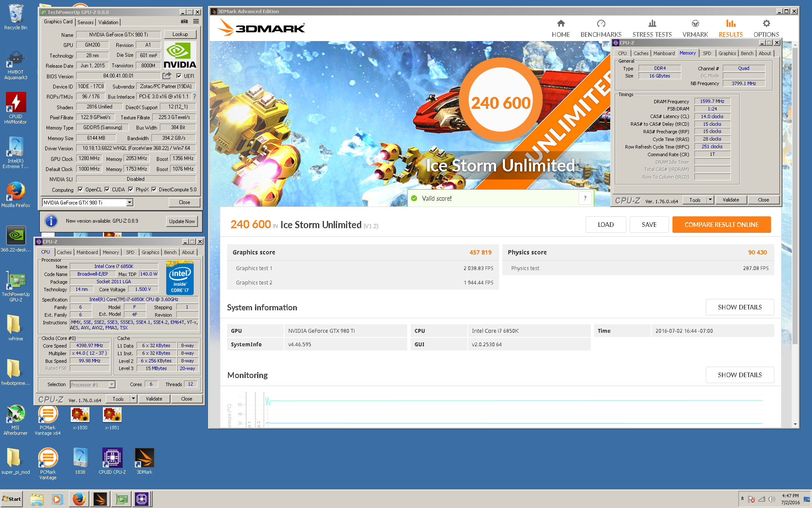Open STRESS TESTS section in 3DMark
This screenshot has width=812, height=508.
coord(652,28)
